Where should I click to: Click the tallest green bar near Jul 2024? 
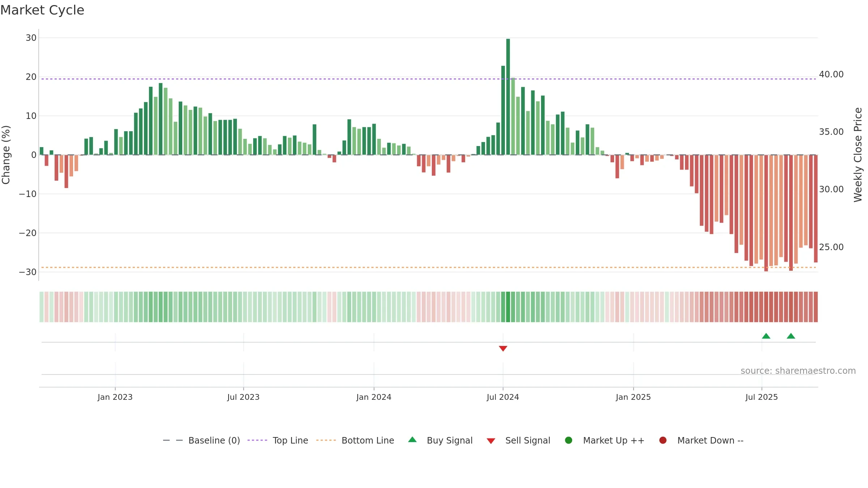pos(508,97)
